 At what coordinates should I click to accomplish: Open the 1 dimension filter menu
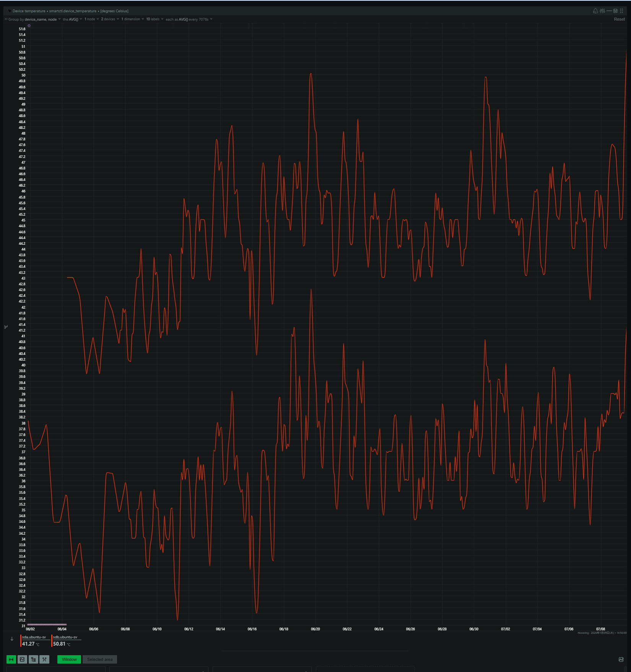pos(133,19)
